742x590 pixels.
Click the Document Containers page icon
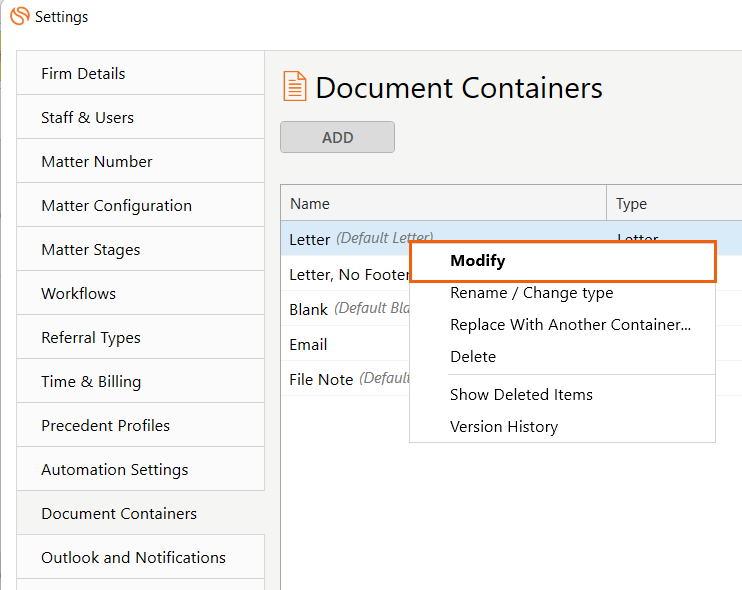[x=295, y=87]
